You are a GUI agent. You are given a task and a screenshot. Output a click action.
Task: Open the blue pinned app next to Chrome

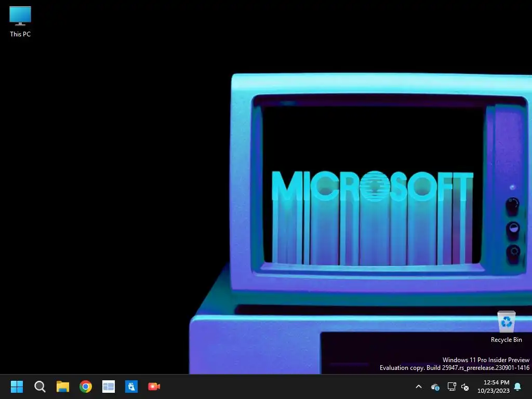(131, 387)
